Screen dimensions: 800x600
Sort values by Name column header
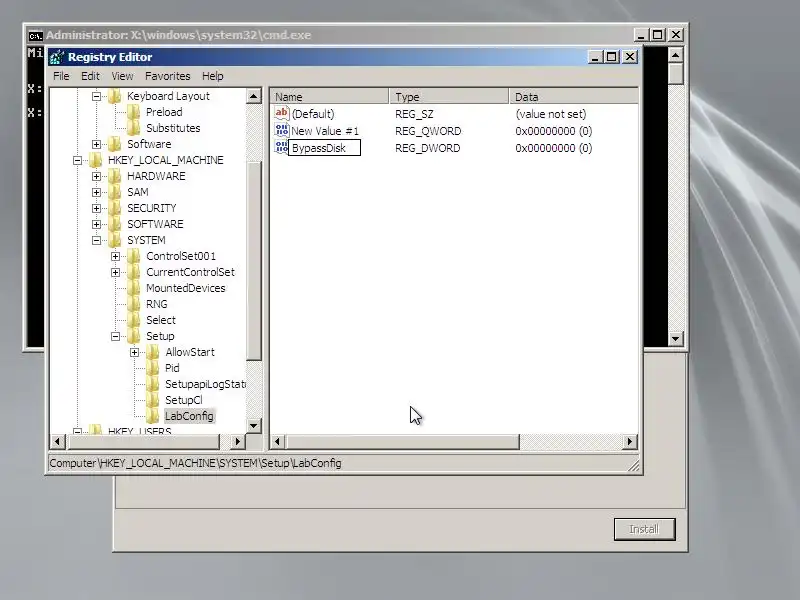pyautogui.click(x=329, y=96)
